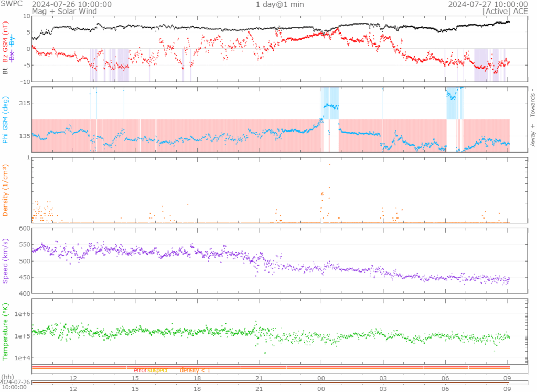Screen dimensions: 537x392
Task: Select the Temperature (°K) axis label
Action: tap(6, 329)
